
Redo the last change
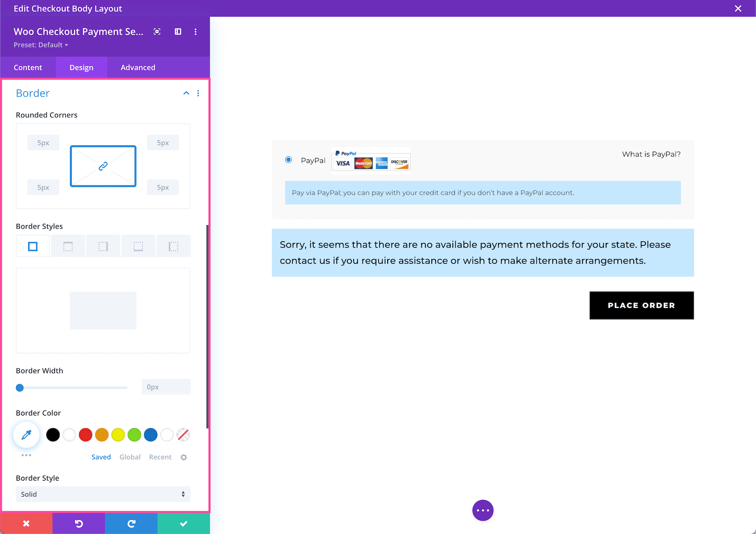pos(131,523)
